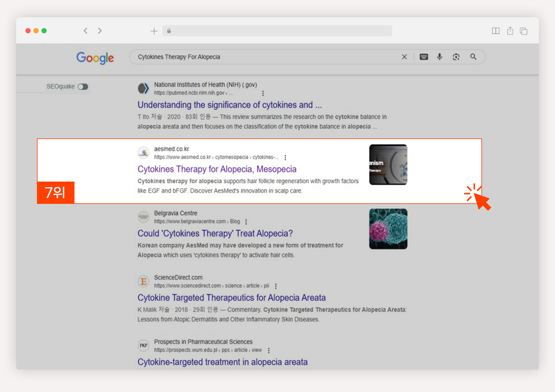Click the pubmed.ncbi.nlm.nih.gov URL text

tap(193, 93)
